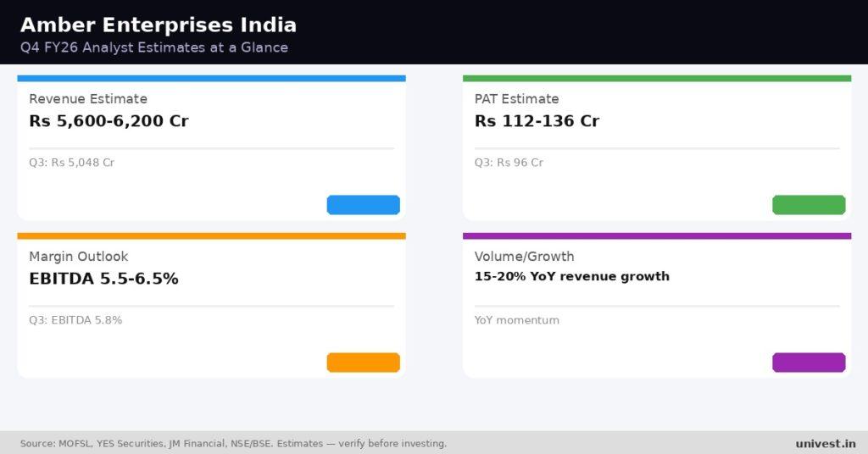Image resolution: width=868 pixels, height=454 pixels.
Task: Click the purple button in Volume/Growth card
Action: point(809,363)
